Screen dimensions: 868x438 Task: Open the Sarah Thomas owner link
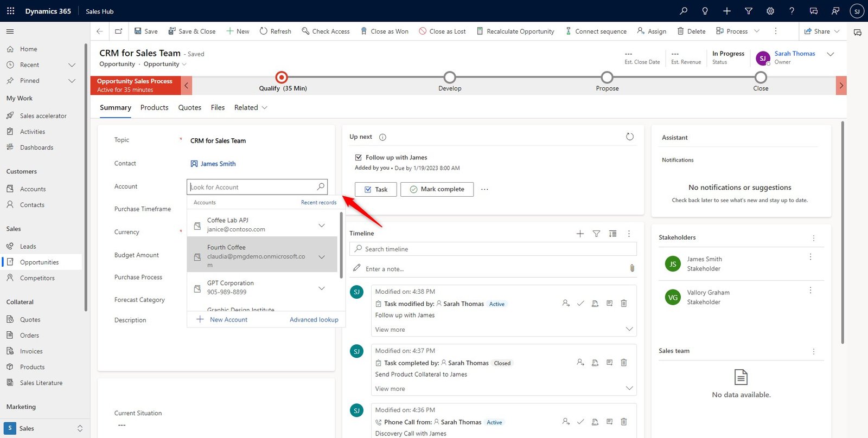click(x=795, y=54)
